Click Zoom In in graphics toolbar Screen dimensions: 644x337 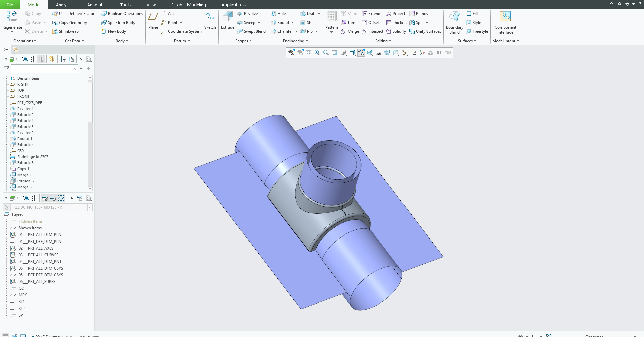click(317, 53)
